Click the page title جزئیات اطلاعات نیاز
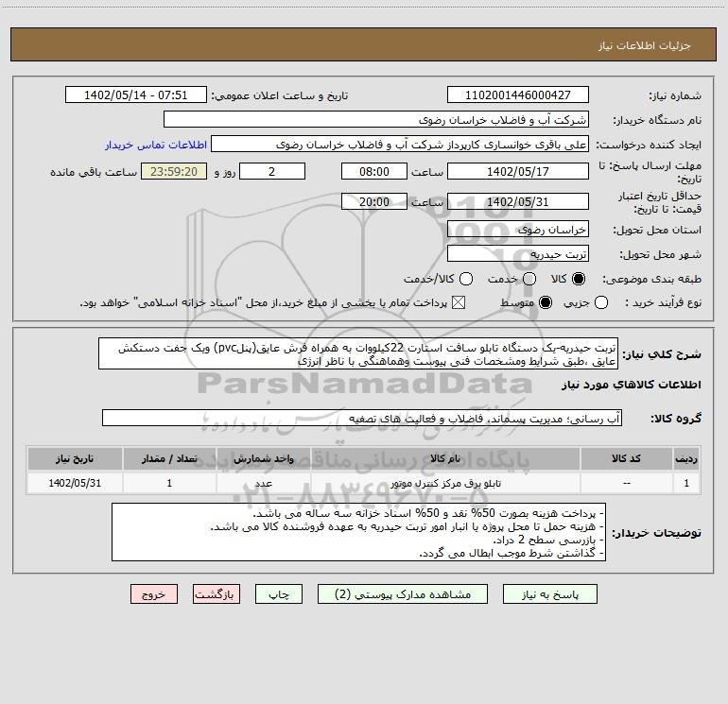The height and width of the screenshot is (704, 728). [x=645, y=45]
